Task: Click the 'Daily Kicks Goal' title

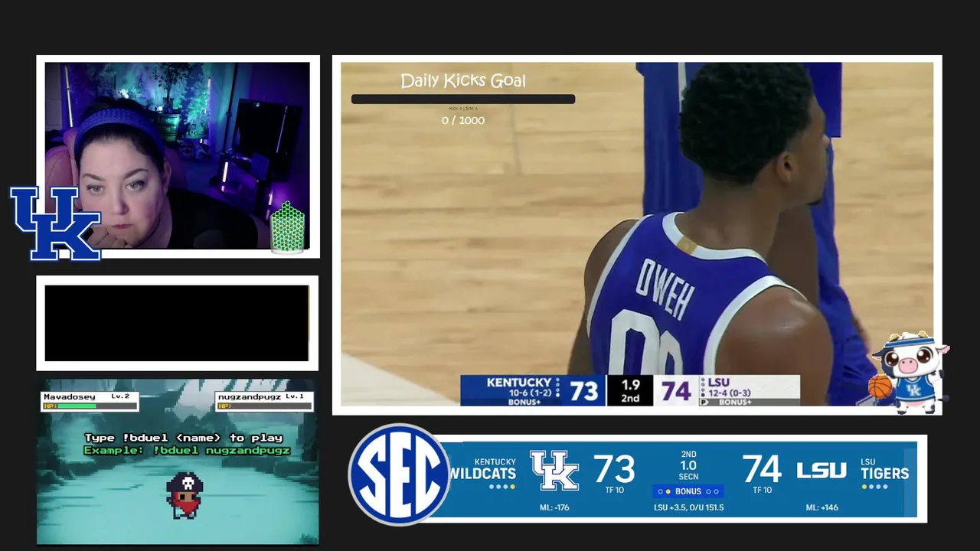Action: [x=463, y=81]
